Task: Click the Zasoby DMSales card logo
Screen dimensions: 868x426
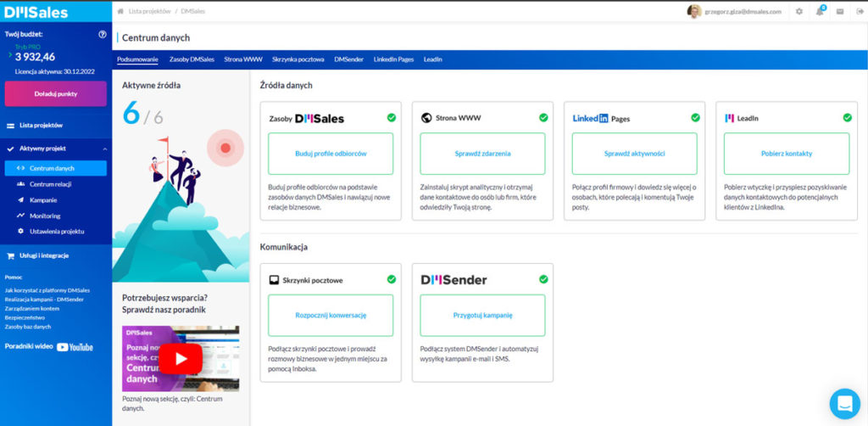Action: [320, 119]
